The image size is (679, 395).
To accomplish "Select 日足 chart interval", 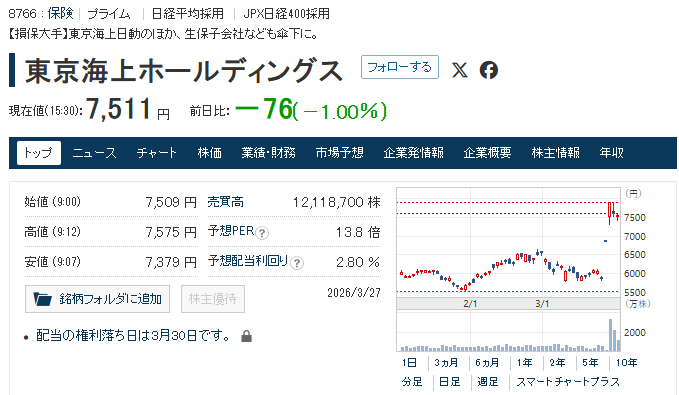I will pyautogui.click(x=449, y=382).
